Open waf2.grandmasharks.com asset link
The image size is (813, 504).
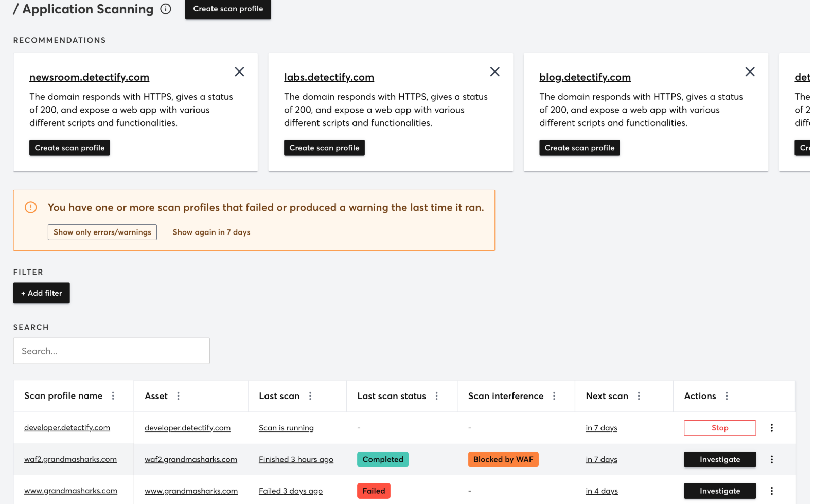191,459
